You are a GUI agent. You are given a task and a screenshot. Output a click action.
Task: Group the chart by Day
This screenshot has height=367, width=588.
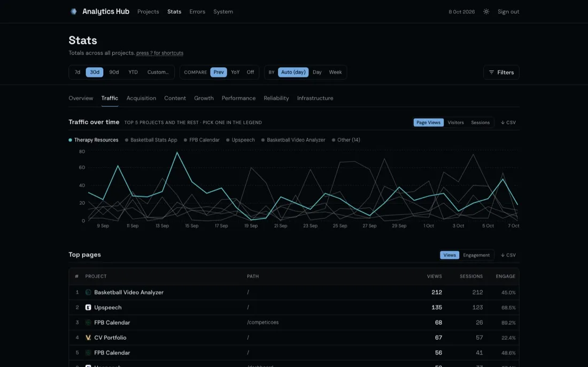click(317, 72)
